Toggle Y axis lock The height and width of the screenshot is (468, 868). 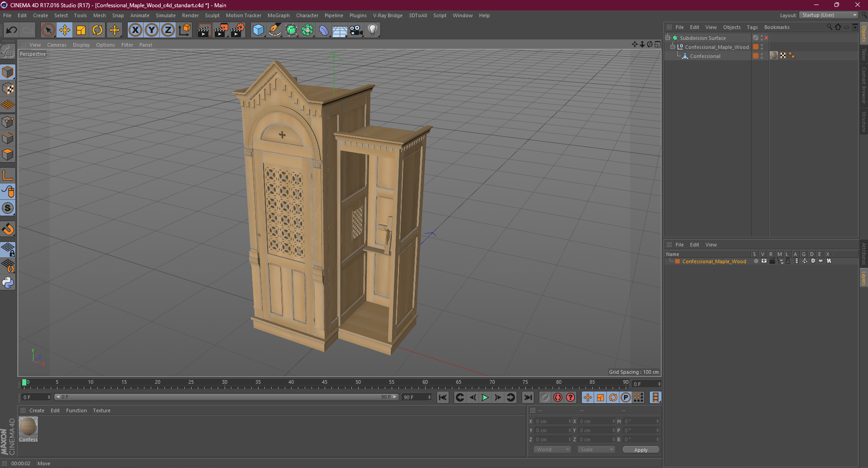[x=152, y=30]
